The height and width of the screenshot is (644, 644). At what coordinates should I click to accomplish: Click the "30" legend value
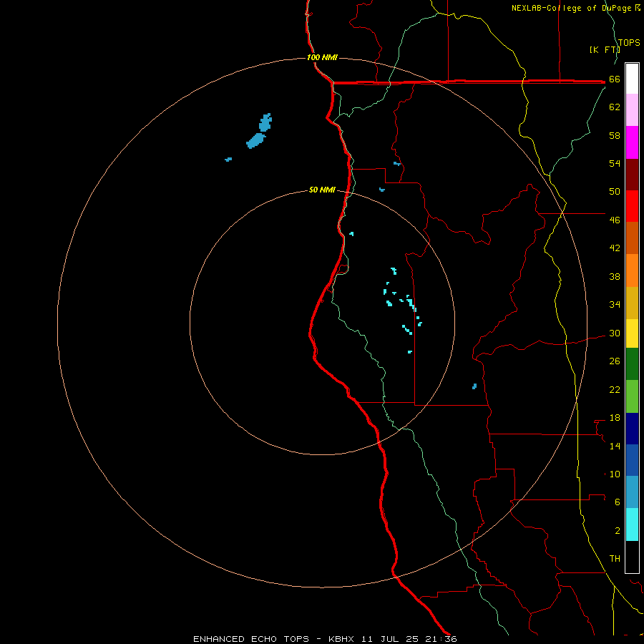coord(615,333)
